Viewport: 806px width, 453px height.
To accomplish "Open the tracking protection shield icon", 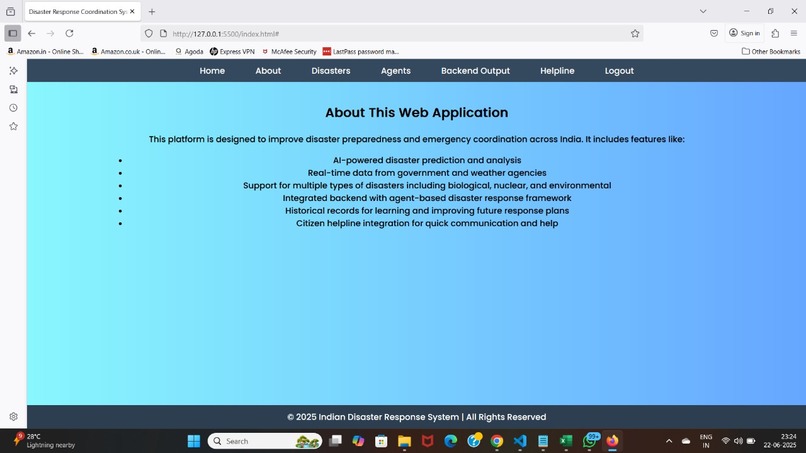I will [149, 33].
